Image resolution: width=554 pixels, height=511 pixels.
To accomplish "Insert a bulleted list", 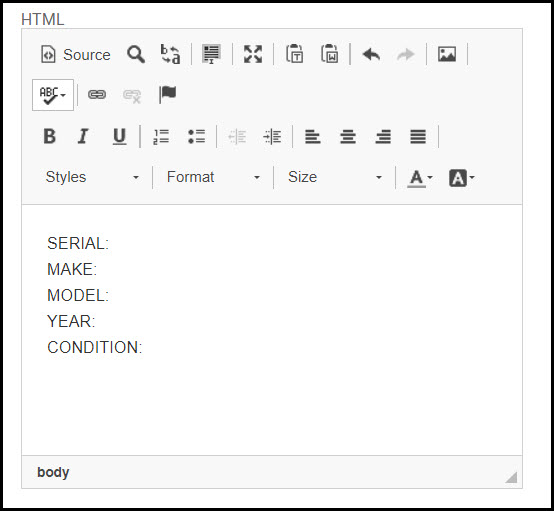I will click(x=196, y=136).
